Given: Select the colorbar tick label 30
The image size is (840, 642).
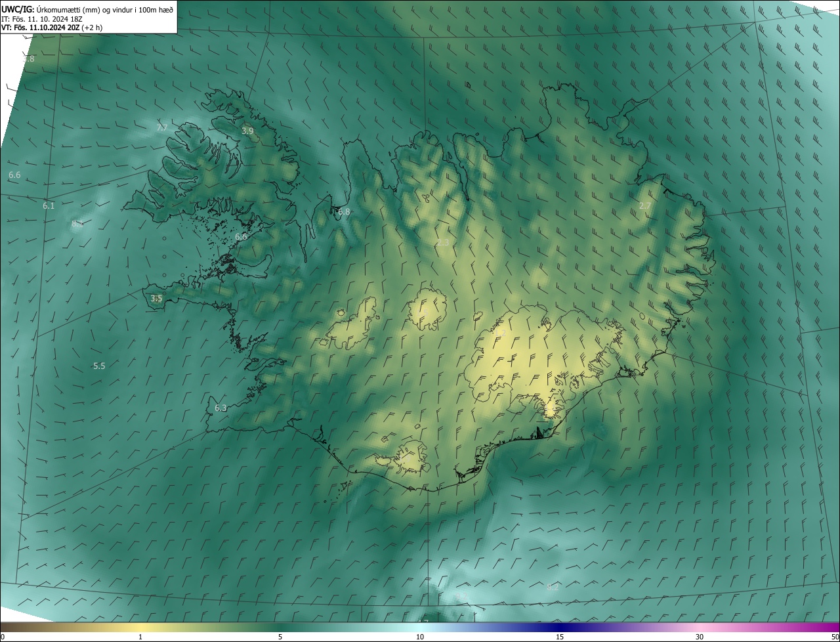Looking at the screenshot, I should click(x=700, y=637).
